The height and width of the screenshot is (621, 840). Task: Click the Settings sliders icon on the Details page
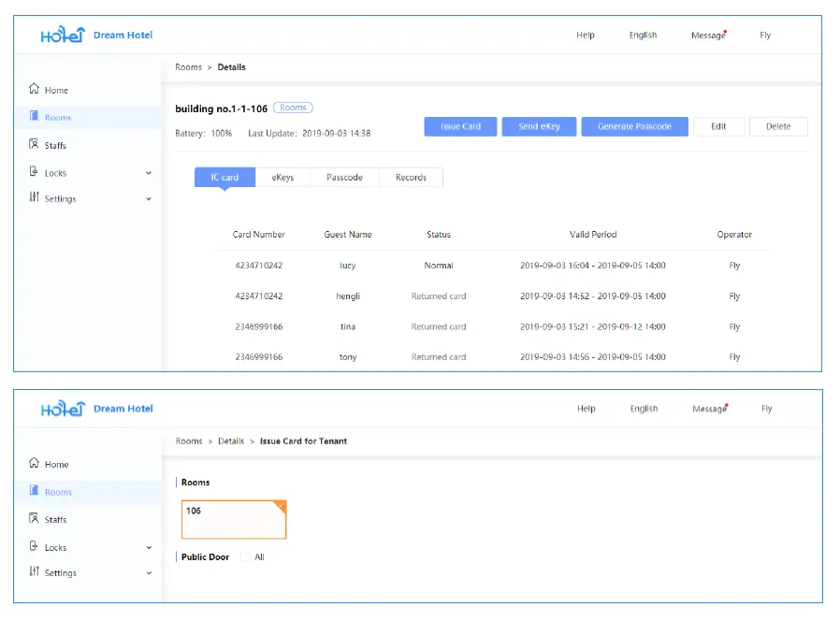pyautogui.click(x=34, y=197)
